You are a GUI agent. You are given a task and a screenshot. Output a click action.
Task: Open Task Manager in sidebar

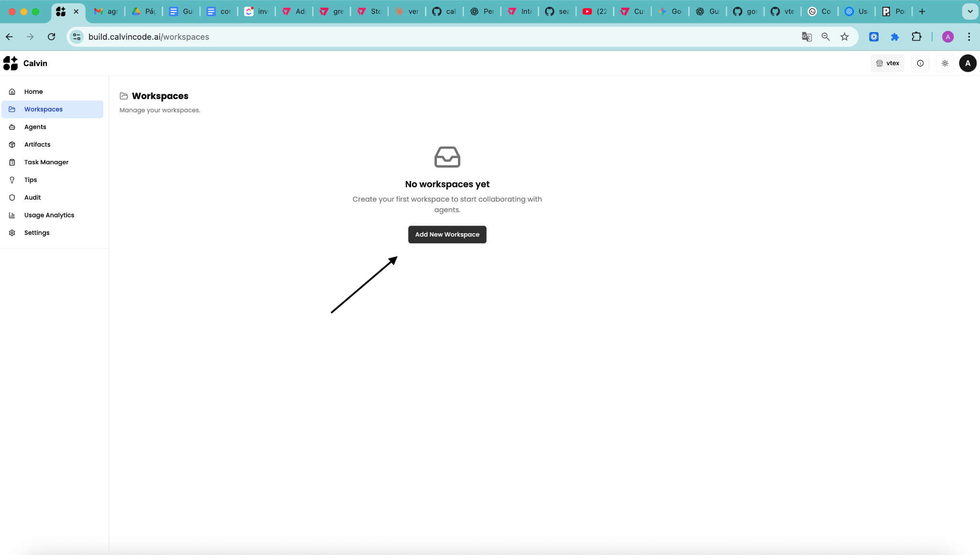[46, 162]
